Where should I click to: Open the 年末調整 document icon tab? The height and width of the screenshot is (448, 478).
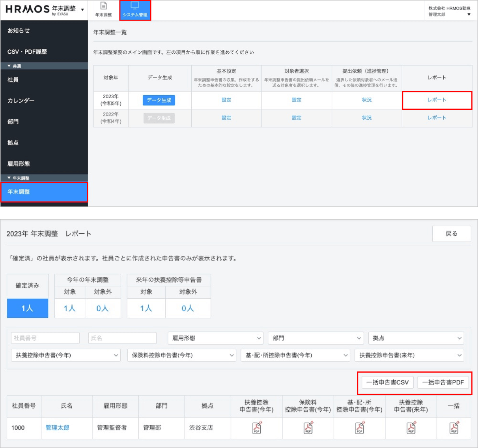[103, 10]
